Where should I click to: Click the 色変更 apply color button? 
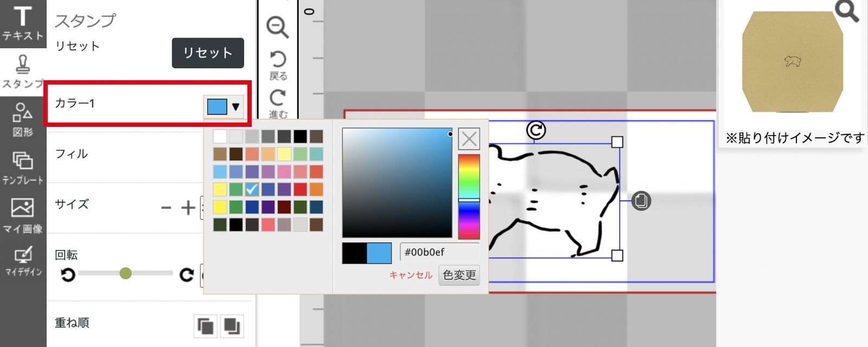[x=459, y=275]
